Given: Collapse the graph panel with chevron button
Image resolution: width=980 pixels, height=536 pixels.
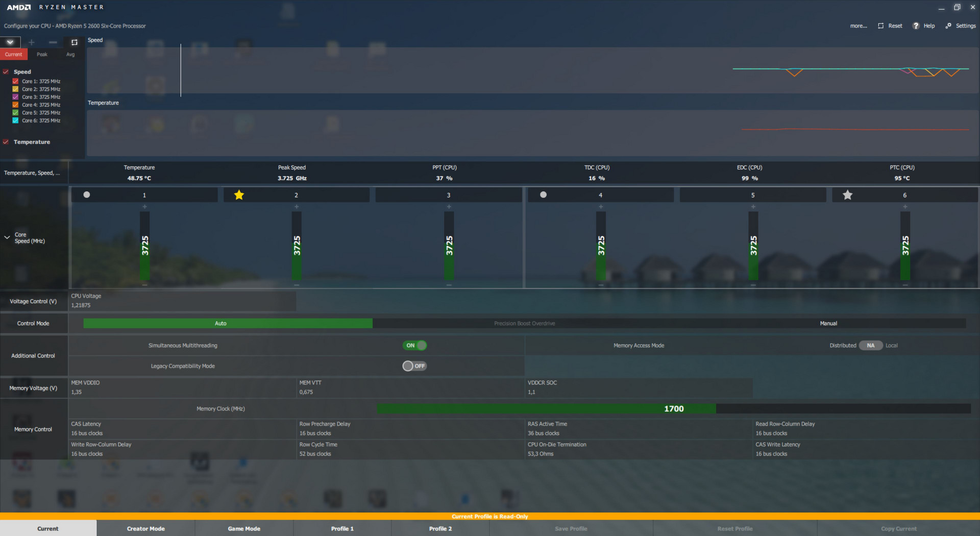Looking at the screenshot, I should (10, 42).
